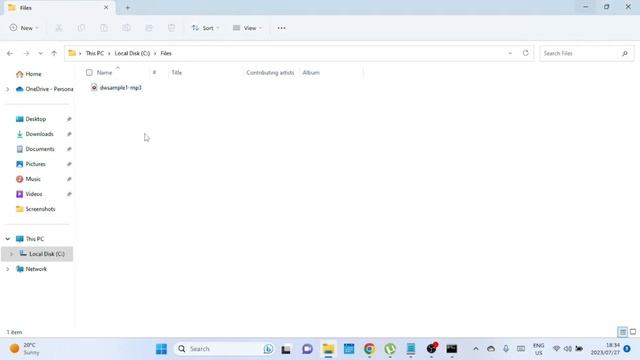Click the Files tab title
This screenshot has width=640, height=360.
[26, 8]
